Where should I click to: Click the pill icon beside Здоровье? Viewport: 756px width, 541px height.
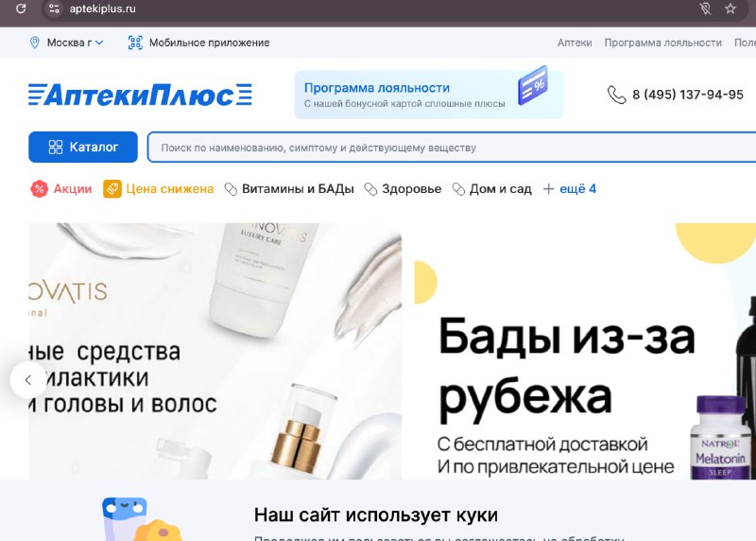coord(370,189)
